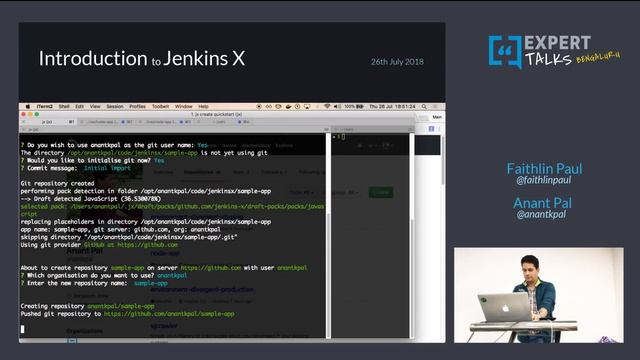Select the second terminal tab labeled ⌘2
The width and height of the screenshot is (640, 360).
(x=106, y=122)
